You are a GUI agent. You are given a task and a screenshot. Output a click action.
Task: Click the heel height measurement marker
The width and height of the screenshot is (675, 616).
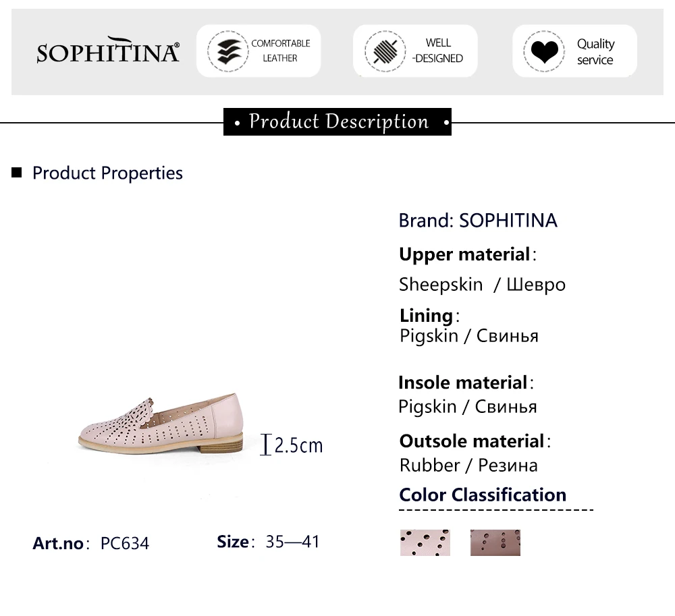pos(265,445)
